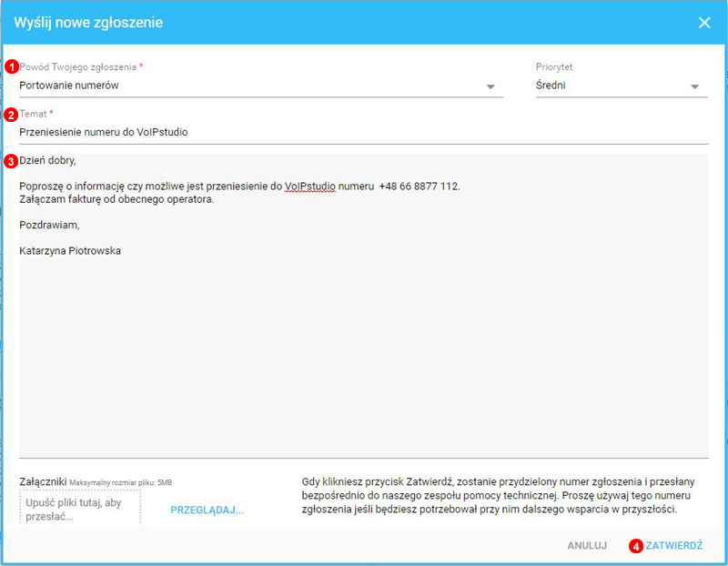Click the red number 3 marker
The width and height of the screenshot is (728, 566).
tap(12, 162)
